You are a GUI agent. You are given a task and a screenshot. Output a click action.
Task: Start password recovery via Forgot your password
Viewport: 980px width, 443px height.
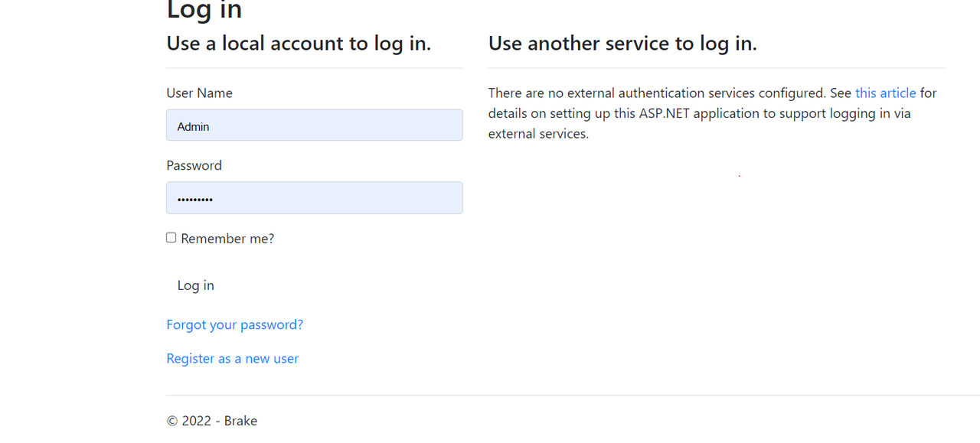(234, 324)
